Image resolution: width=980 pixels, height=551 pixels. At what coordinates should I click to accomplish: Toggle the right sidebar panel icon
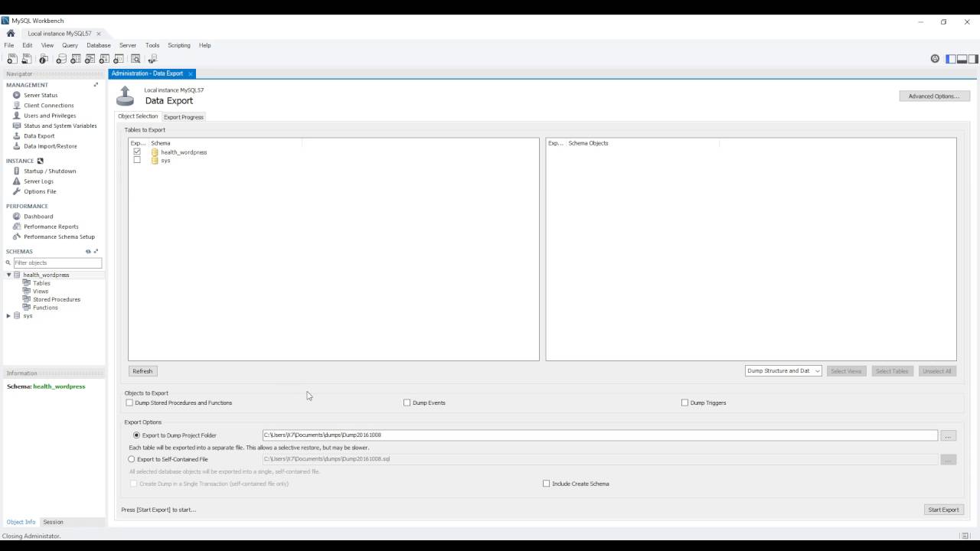pyautogui.click(x=973, y=59)
